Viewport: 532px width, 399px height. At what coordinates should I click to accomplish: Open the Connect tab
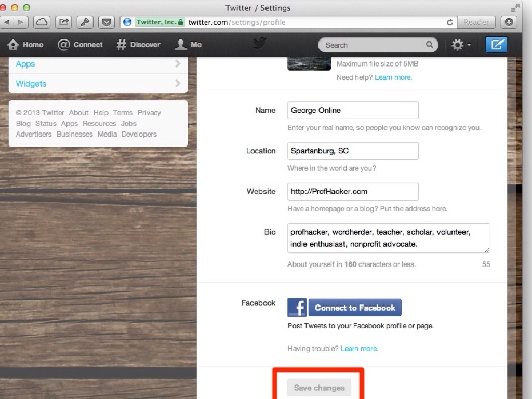click(x=80, y=45)
